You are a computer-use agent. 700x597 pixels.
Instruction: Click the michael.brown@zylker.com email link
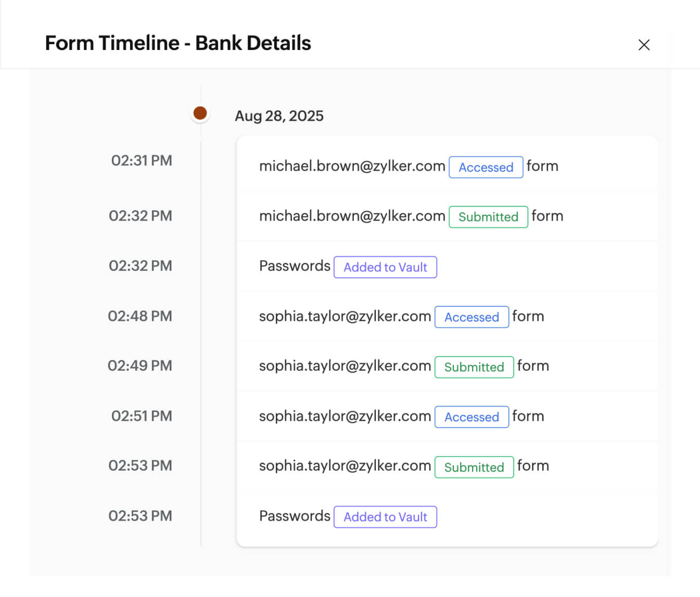352,166
